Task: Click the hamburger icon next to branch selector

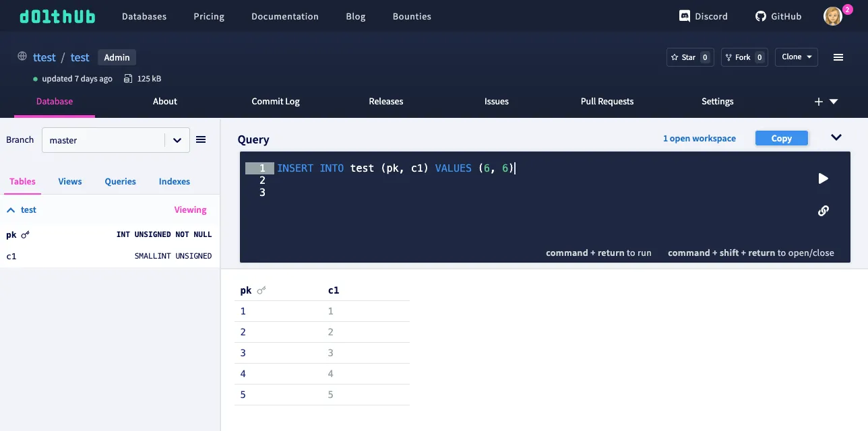Action: pyautogui.click(x=201, y=139)
